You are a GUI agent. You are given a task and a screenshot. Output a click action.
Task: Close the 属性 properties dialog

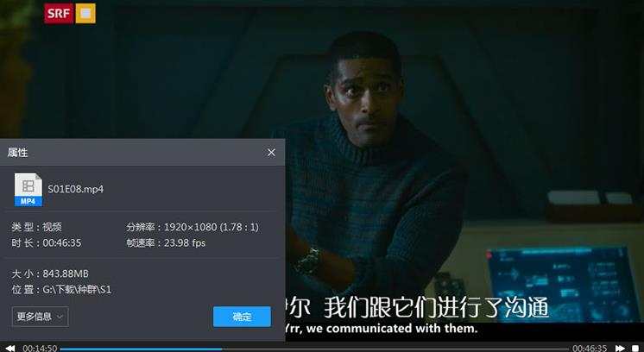click(x=271, y=153)
